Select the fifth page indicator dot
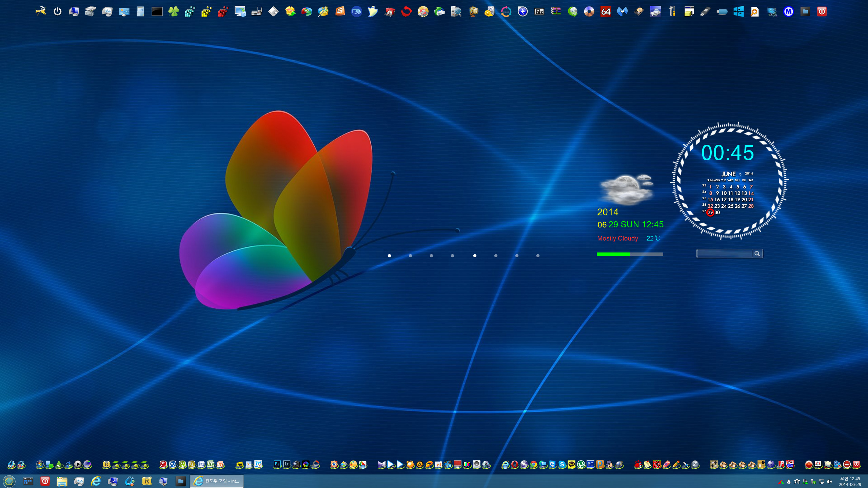 point(475,256)
